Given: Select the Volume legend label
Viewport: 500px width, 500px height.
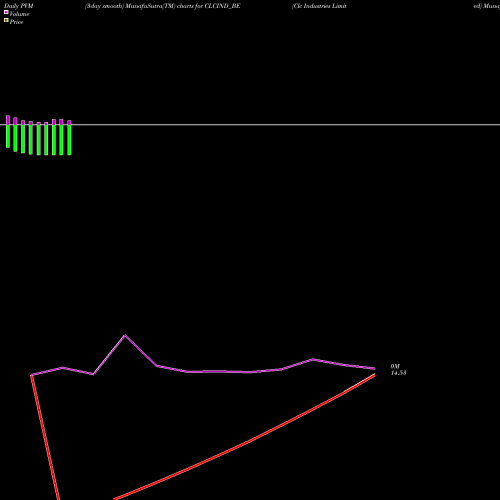Looking at the screenshot, I should (x=19, y=14).
